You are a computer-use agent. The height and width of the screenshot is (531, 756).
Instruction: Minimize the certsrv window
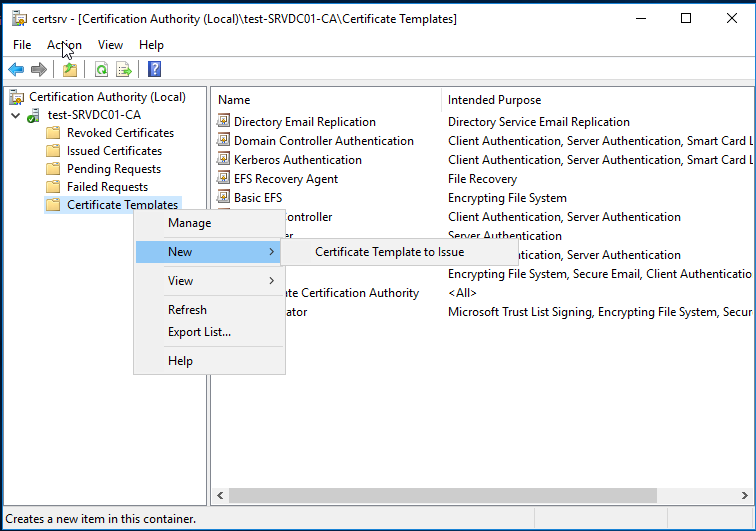[641, 18]
